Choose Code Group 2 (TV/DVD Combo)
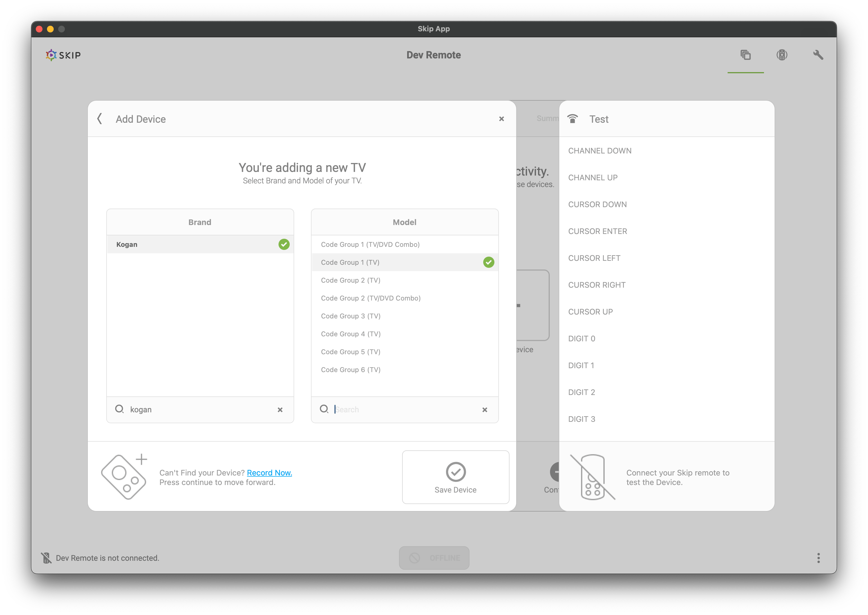The width and height of the screenshot is (868, 615). tap(404, 298)
